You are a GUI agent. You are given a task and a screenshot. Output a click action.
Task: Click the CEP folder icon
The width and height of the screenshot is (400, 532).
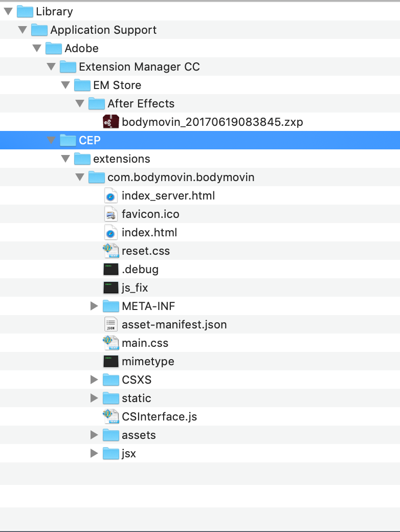click(x=68, y=140)
